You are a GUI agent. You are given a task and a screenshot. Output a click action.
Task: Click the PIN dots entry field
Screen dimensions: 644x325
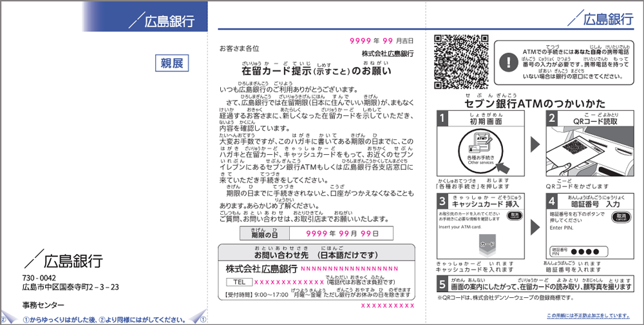[578, 251]
